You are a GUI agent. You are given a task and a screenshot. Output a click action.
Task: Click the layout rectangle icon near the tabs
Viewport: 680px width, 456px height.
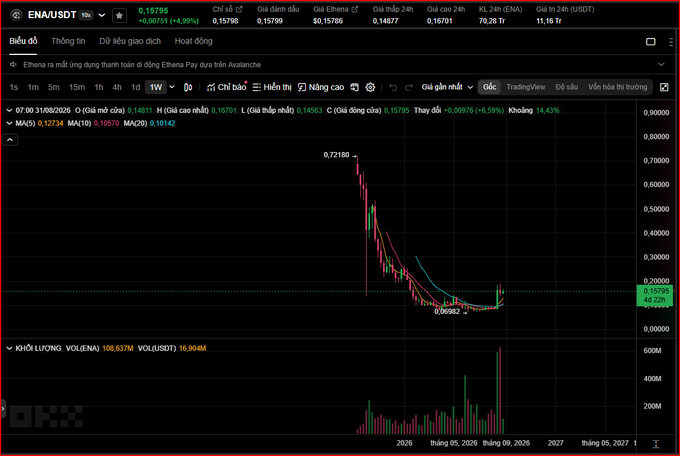[x=651, y=42]
